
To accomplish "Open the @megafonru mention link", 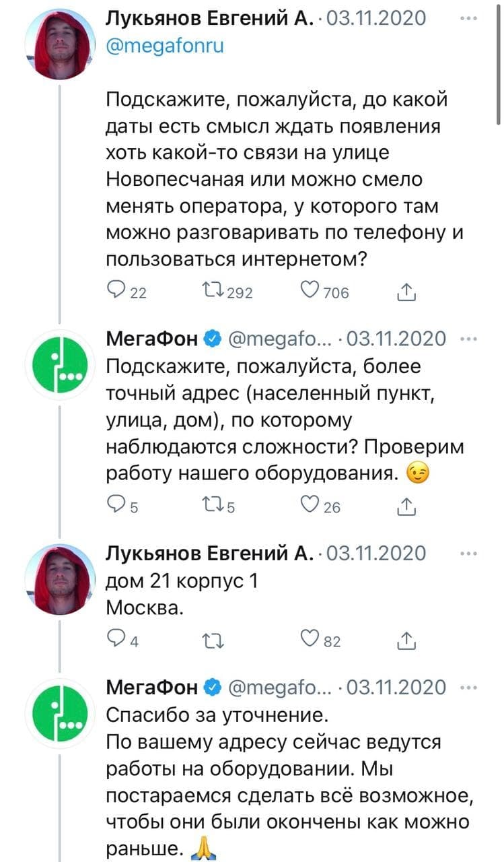I will coord(166,46).
